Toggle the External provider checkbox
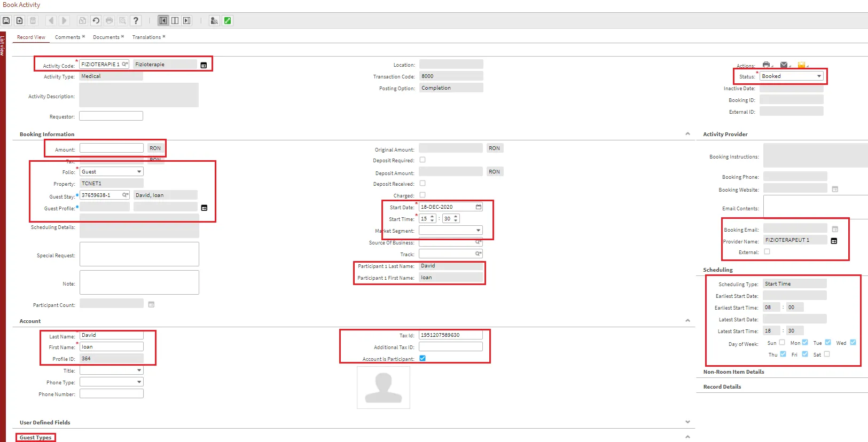The width and height of the screenshot is (868, 442). 767,251
